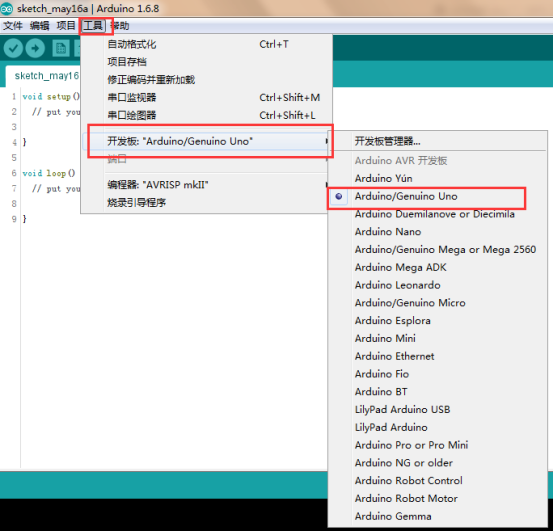Click the New sketch toolbar icon

(60, 48)
